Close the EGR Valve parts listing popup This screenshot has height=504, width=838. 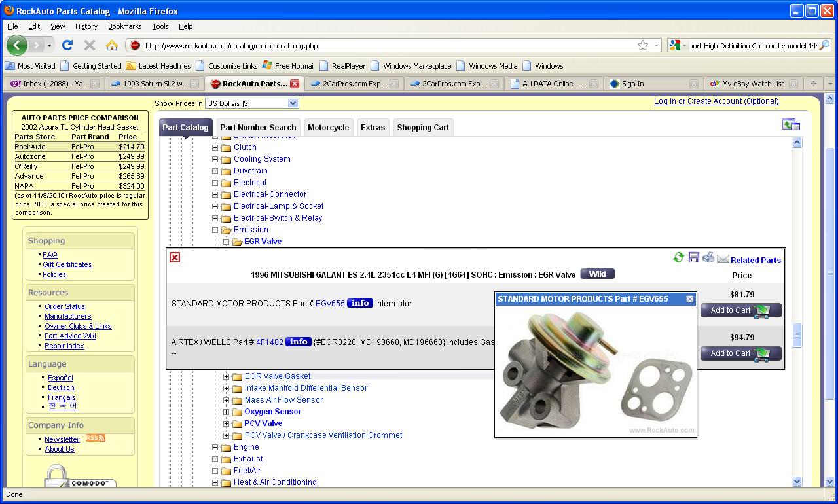pos(175,257)
